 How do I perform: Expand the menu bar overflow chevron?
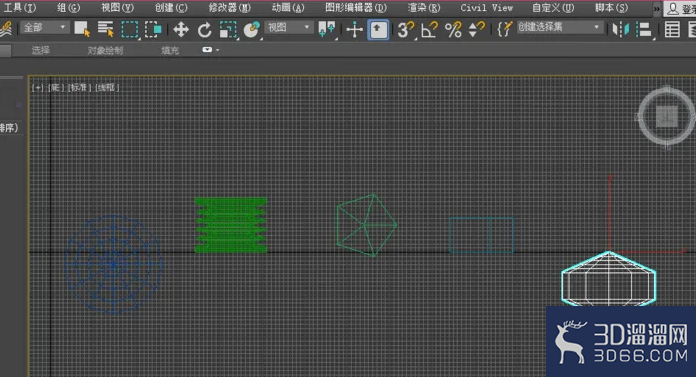coord(656,8)
